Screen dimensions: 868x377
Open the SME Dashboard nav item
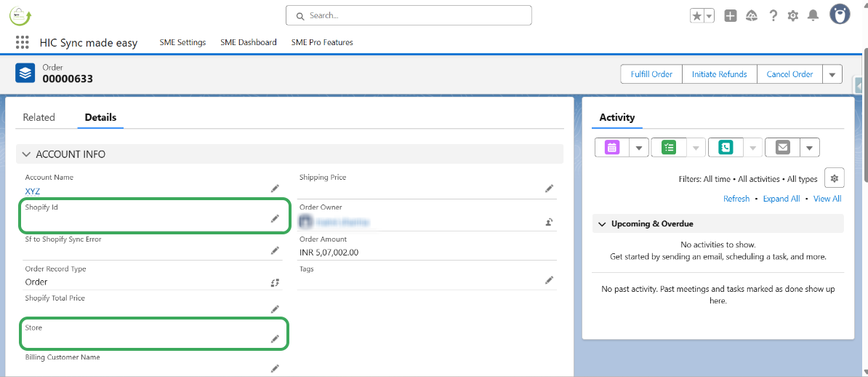coord(249,42)
